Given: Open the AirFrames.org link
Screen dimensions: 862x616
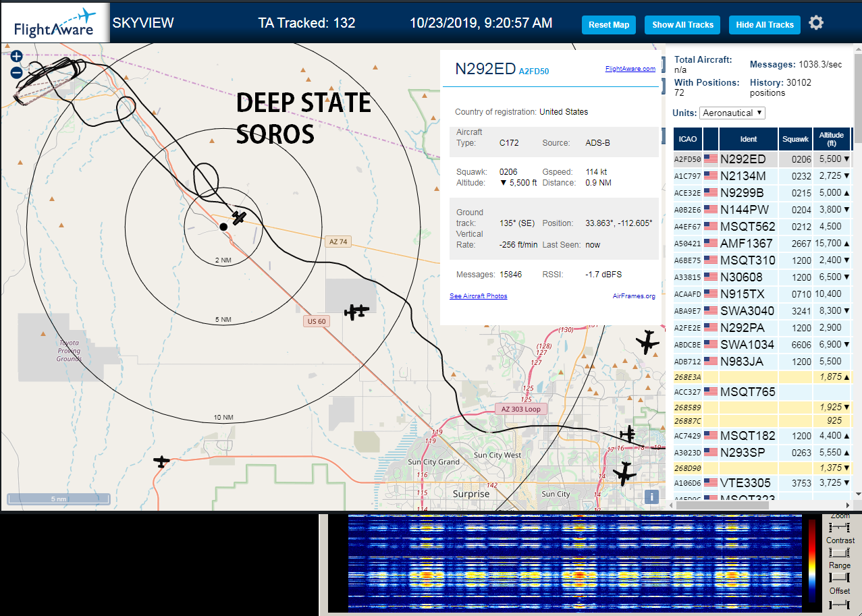Looking at the screenshot, I should tap(634, 296).
